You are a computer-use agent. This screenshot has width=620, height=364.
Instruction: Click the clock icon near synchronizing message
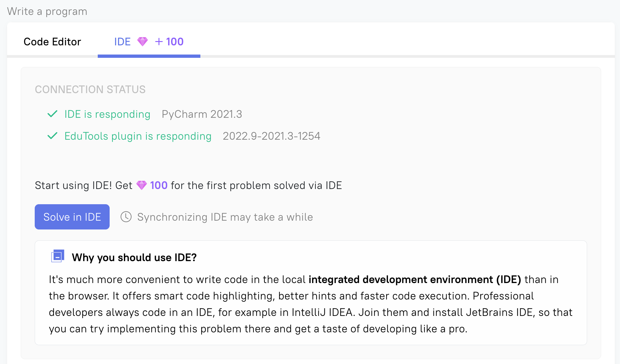click(126, 217)
